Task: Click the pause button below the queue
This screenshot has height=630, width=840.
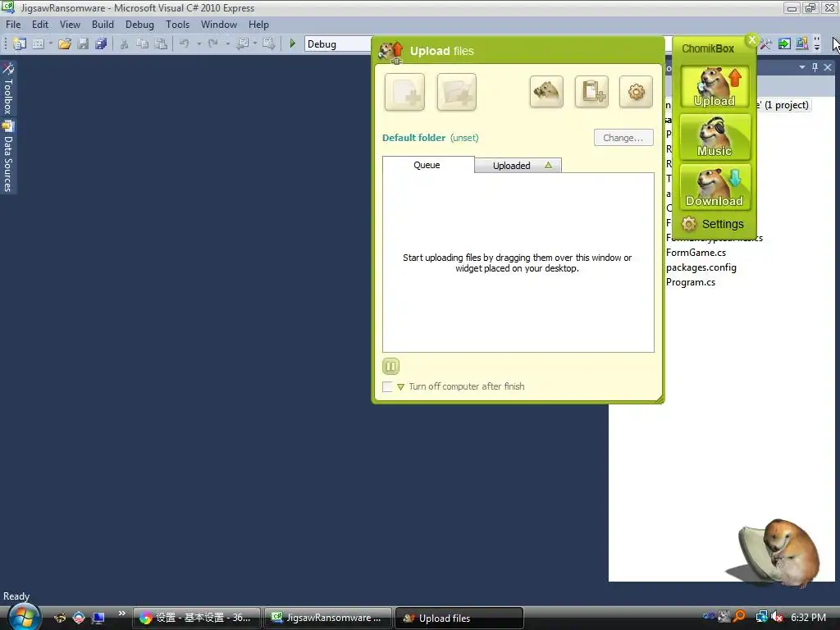Action: pos(390,367)
